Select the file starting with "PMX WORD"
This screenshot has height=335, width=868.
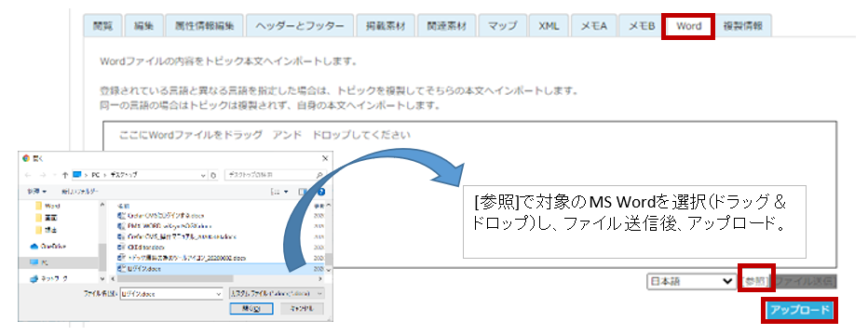coord(165,226)
